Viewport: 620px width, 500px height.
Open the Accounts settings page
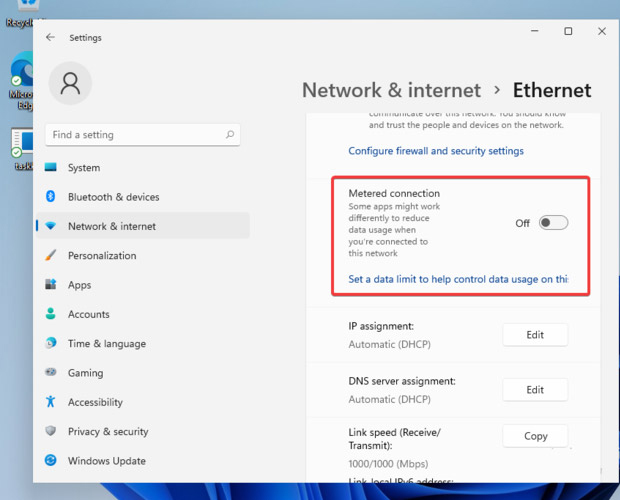coord(89,314)
